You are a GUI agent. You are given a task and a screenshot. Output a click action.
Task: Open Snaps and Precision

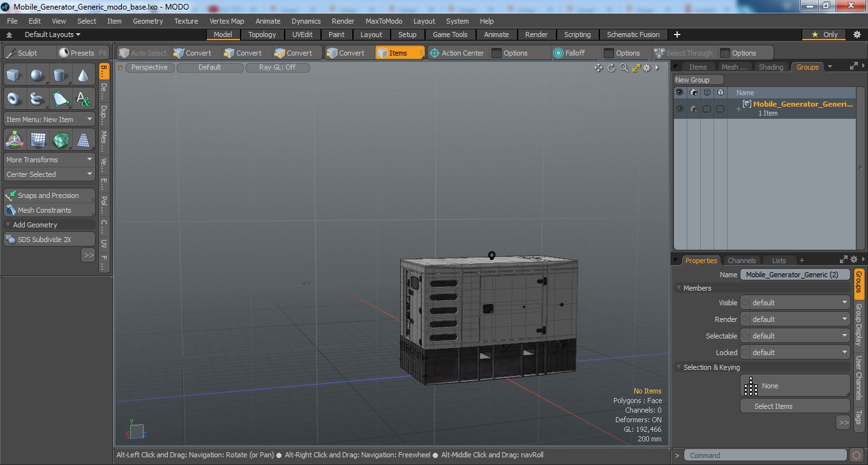coord(49,195)
